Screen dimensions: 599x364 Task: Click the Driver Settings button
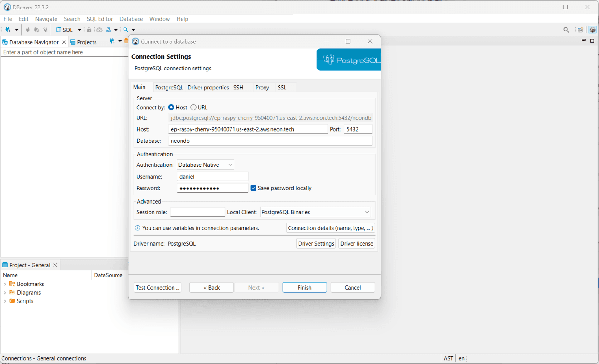pyautogui.click(x=316, y=243)
